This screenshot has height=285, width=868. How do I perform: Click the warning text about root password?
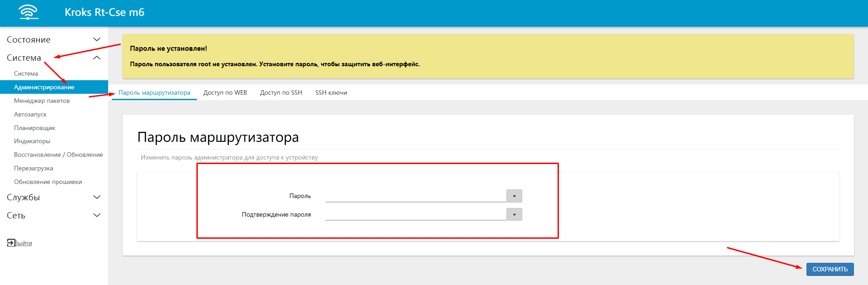click(275, 64)
